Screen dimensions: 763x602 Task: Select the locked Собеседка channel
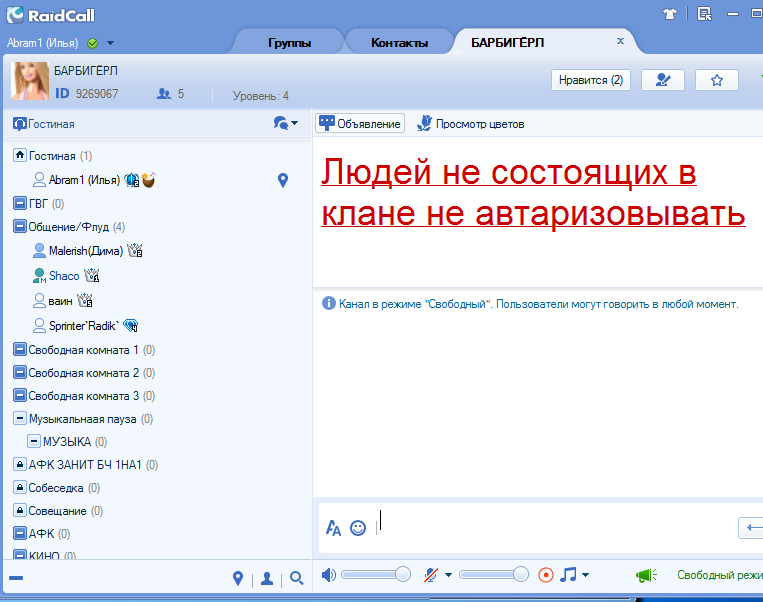(57, 488)
